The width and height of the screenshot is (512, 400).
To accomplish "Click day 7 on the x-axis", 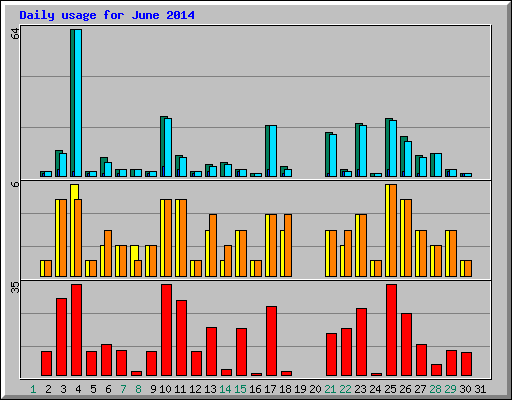I will coord(123,389).
